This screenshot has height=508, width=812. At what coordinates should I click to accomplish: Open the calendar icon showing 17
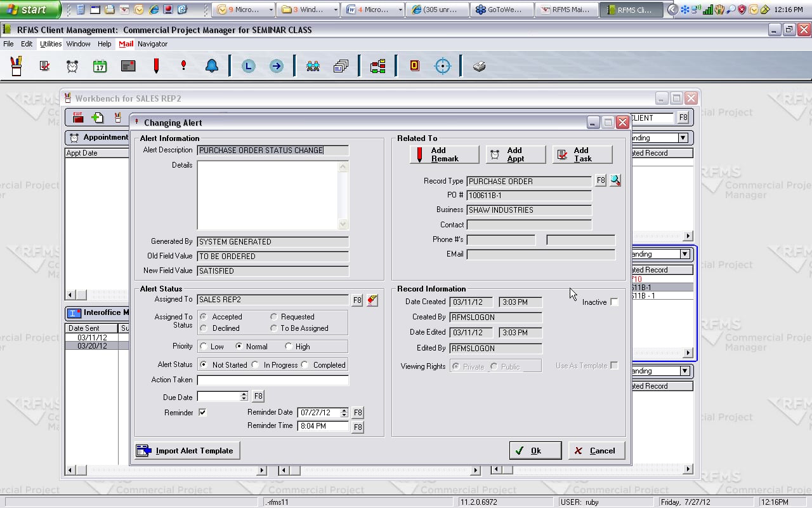tap(100, 66)
